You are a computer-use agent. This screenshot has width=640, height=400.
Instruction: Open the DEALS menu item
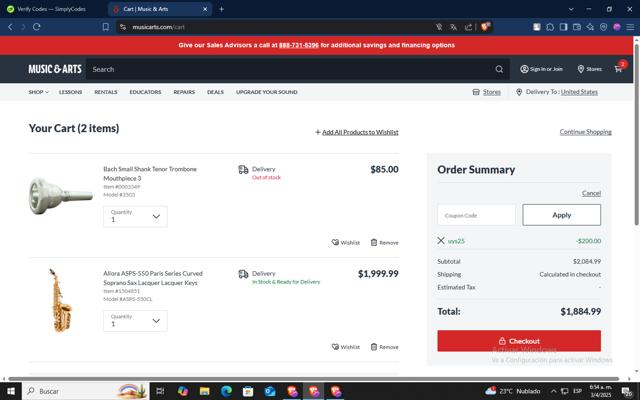click(x=215, y=92)
